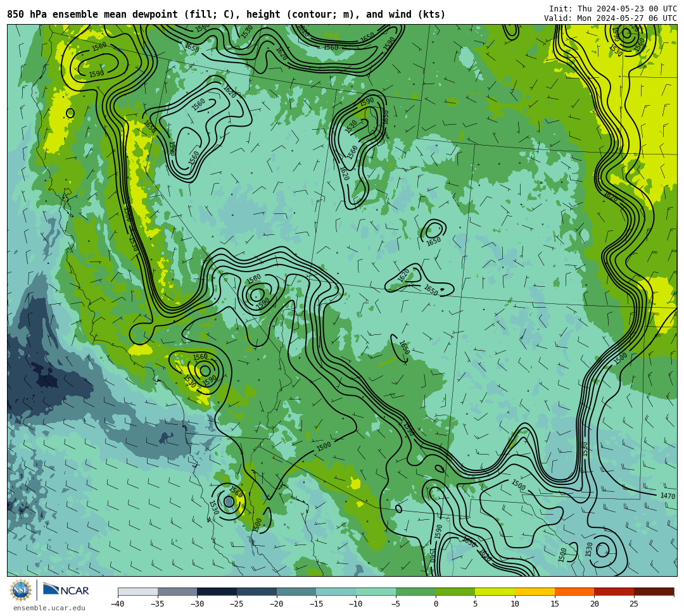This screenshot has width=684, height=616.
Task: Click the -15 to -10 colorbar segment
Action: [x=336, y=591]
